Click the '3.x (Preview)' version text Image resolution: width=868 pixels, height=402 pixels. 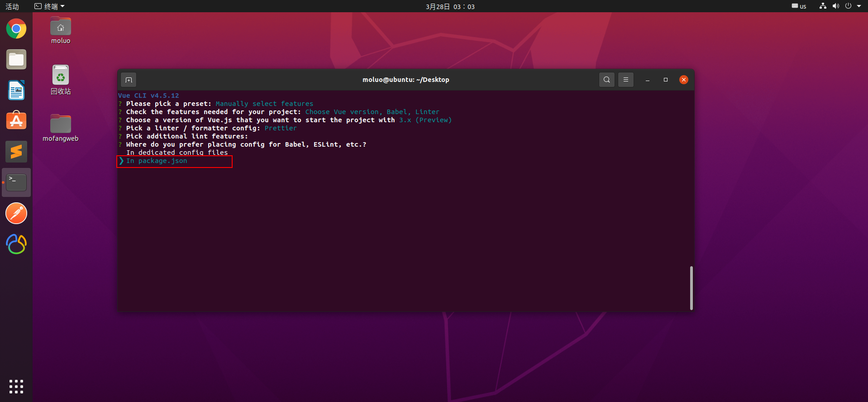tap(425, 120)
